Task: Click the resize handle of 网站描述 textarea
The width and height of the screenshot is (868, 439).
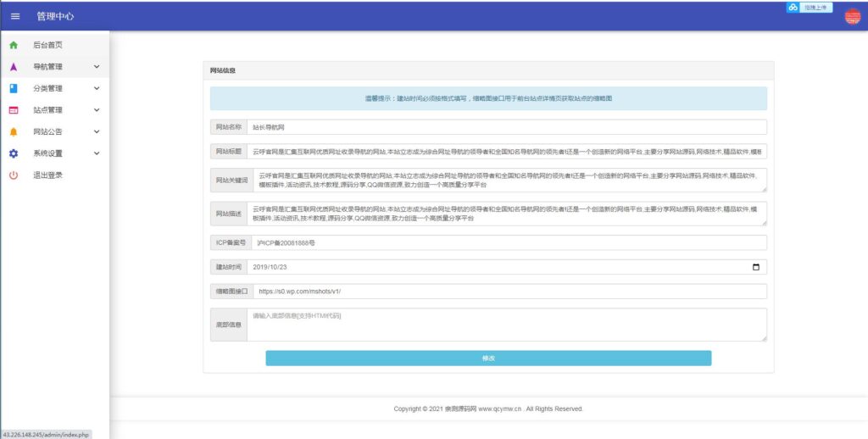Action: click(764, 223)
